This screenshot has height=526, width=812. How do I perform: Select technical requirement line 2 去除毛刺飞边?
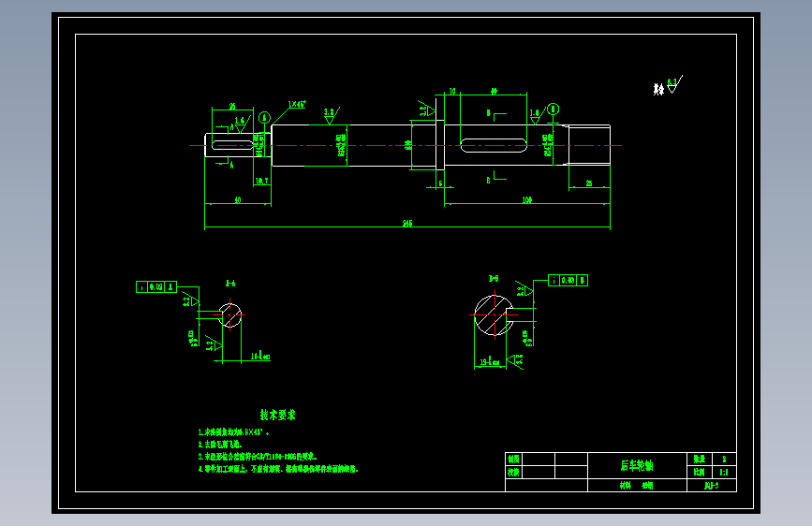[220, 445]
